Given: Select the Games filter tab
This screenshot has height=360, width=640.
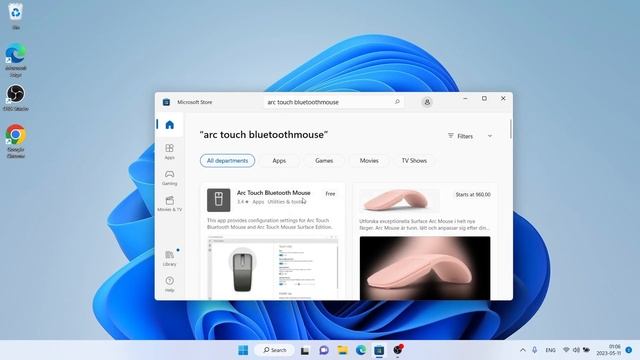Looking at the screenshot, I should tap(324, 160).
